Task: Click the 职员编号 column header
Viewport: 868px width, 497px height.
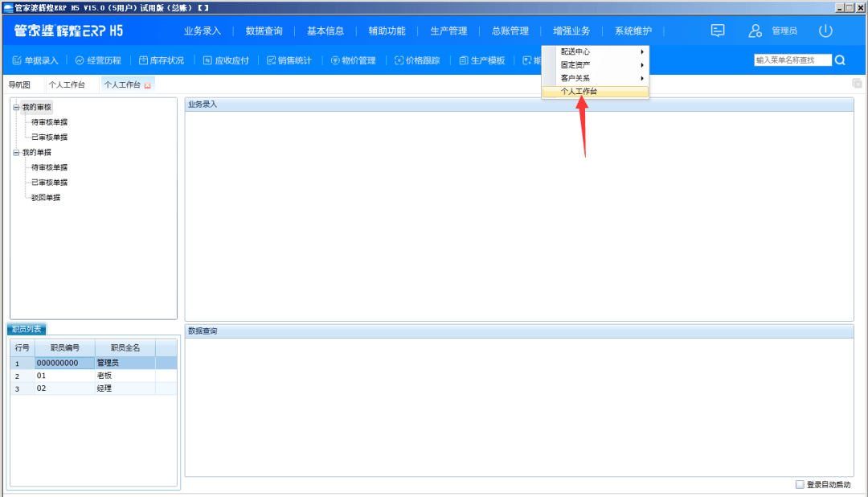Action: [65, 348]
